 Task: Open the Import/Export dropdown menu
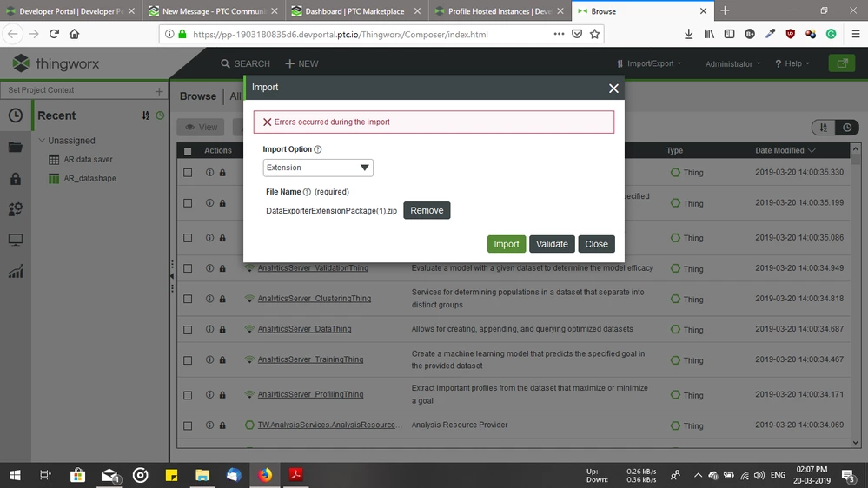pos(649,63)
